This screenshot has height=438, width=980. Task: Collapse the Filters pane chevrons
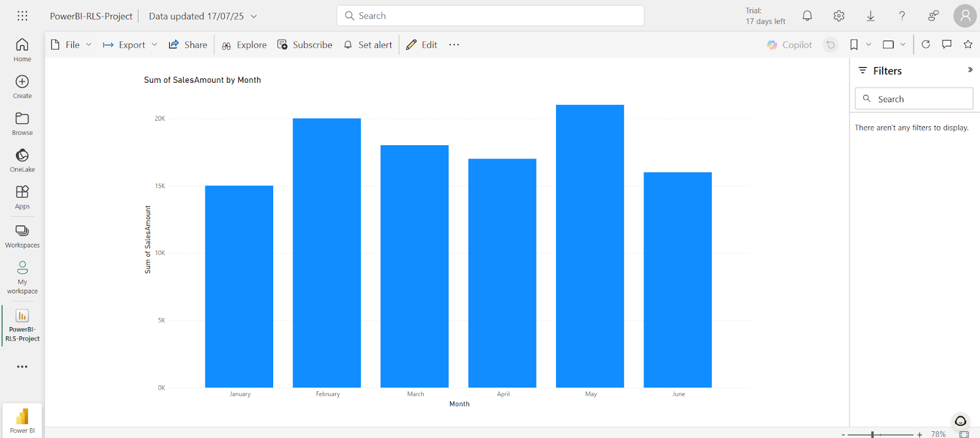(970, 70)
